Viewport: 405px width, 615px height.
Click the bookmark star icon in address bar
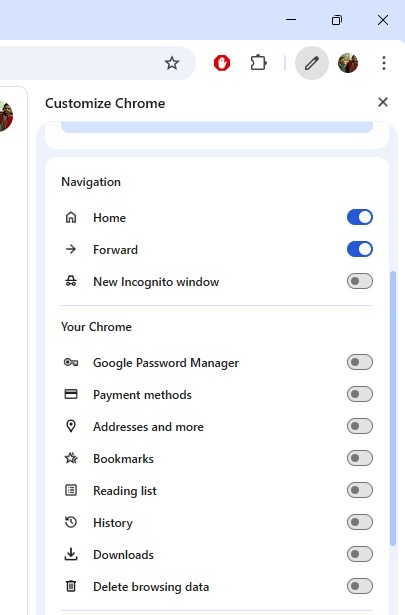[172, 63]
